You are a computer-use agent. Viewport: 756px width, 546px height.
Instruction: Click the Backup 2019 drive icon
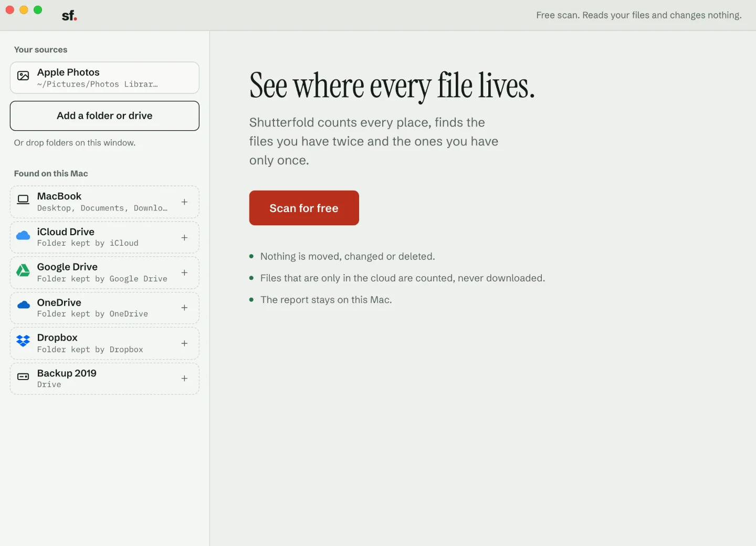click(x=23, y=376)
